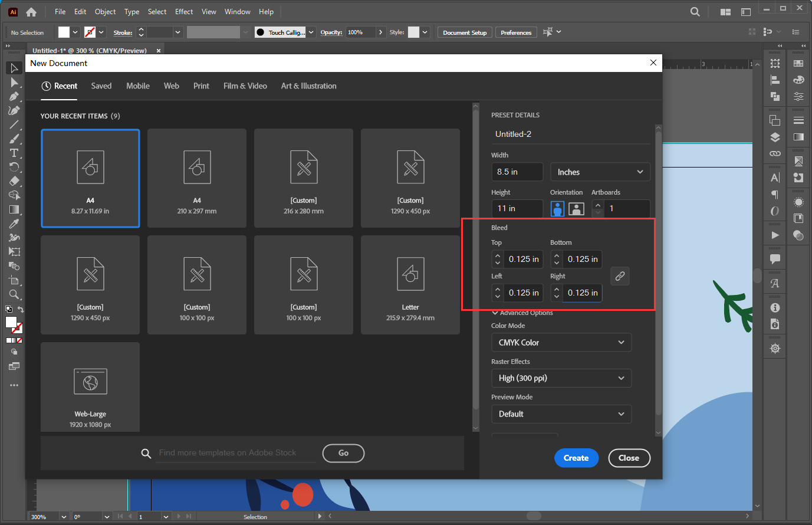Open the Preview Mode Default dropdown
The width and height of the screenshot is (812, 525).
[561, 414]
